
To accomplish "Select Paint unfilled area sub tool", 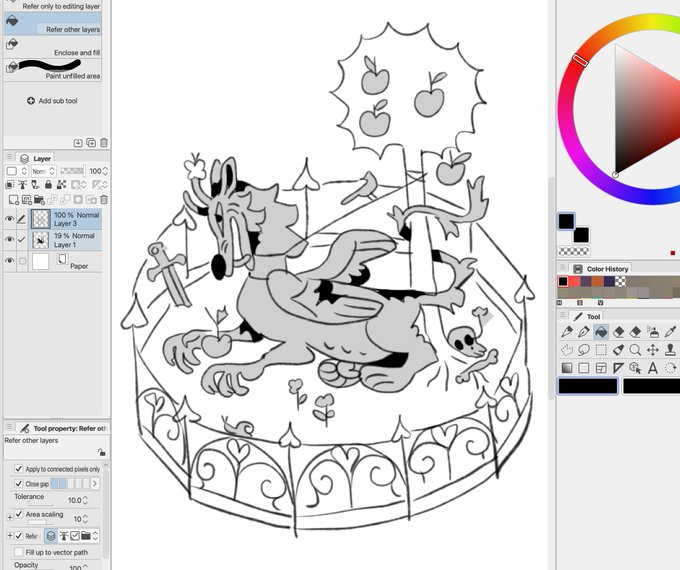I will [x=53, y=70].
